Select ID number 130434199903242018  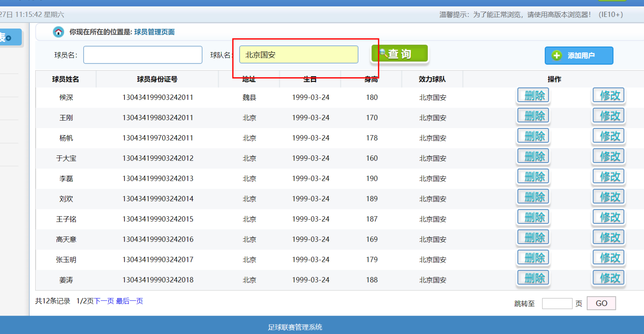click(x=158, y=280)
